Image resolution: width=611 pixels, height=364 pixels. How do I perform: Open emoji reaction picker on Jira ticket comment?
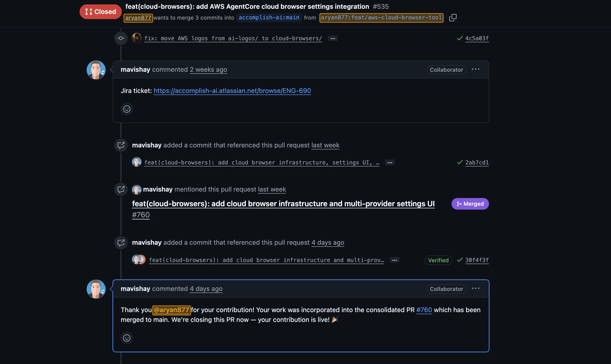click(127, 109)
